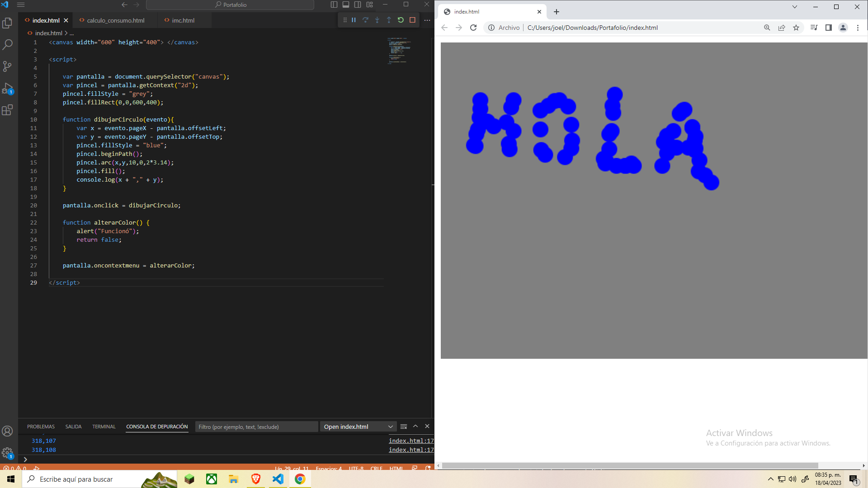The image size is (868, 488).
Task: Open the index.html:17 link for 318,108
Action: coord(411,450)
